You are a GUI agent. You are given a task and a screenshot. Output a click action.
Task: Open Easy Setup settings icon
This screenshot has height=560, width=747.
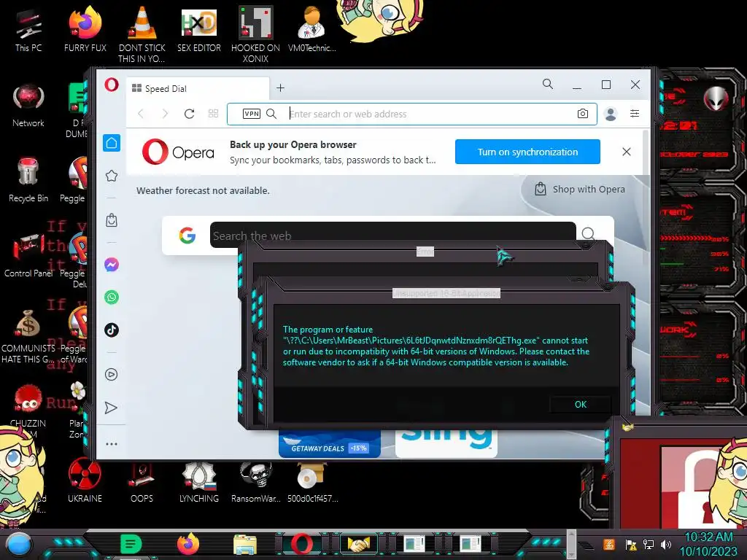(635, 113)
